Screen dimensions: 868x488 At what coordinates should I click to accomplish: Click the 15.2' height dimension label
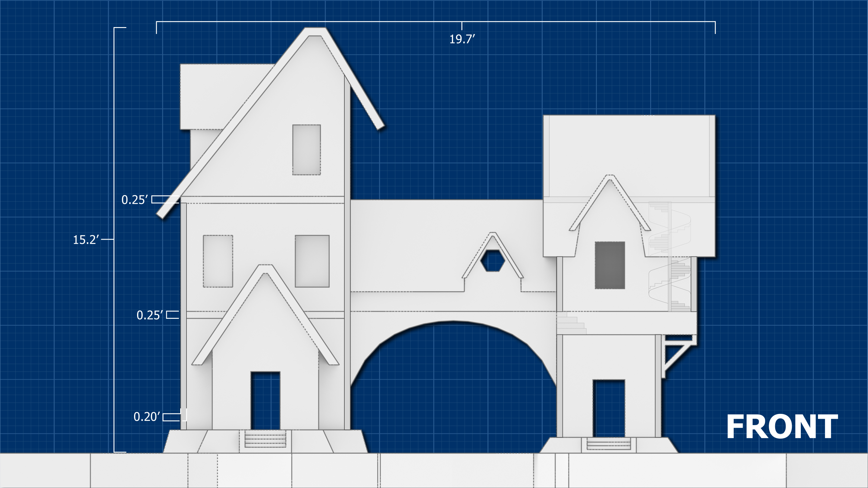pos(86,240)
